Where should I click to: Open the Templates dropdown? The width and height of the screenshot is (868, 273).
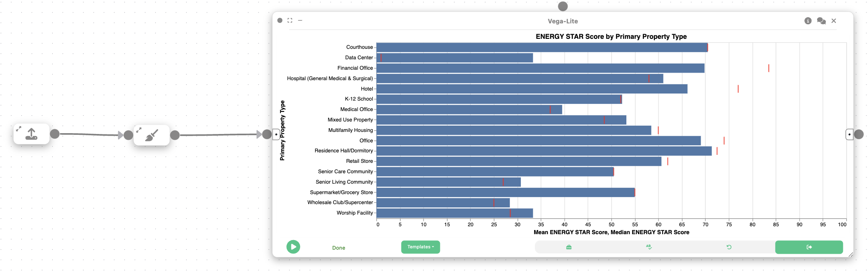pos(421,247)
